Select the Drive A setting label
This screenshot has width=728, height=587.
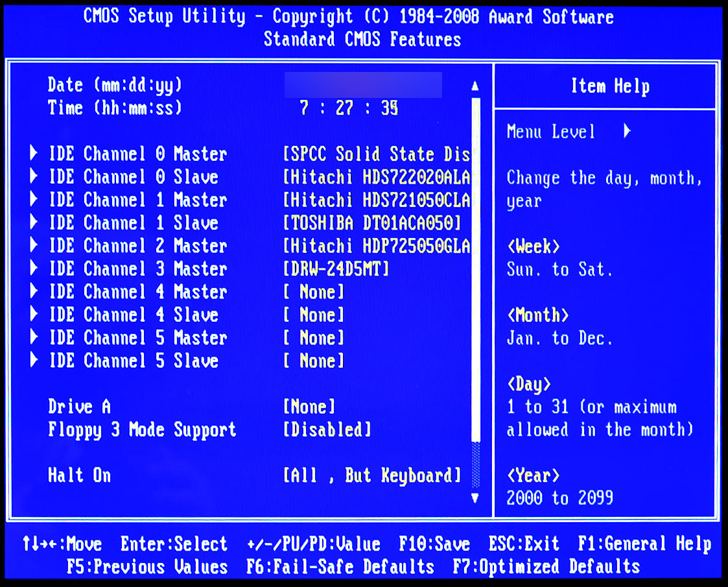79,407
